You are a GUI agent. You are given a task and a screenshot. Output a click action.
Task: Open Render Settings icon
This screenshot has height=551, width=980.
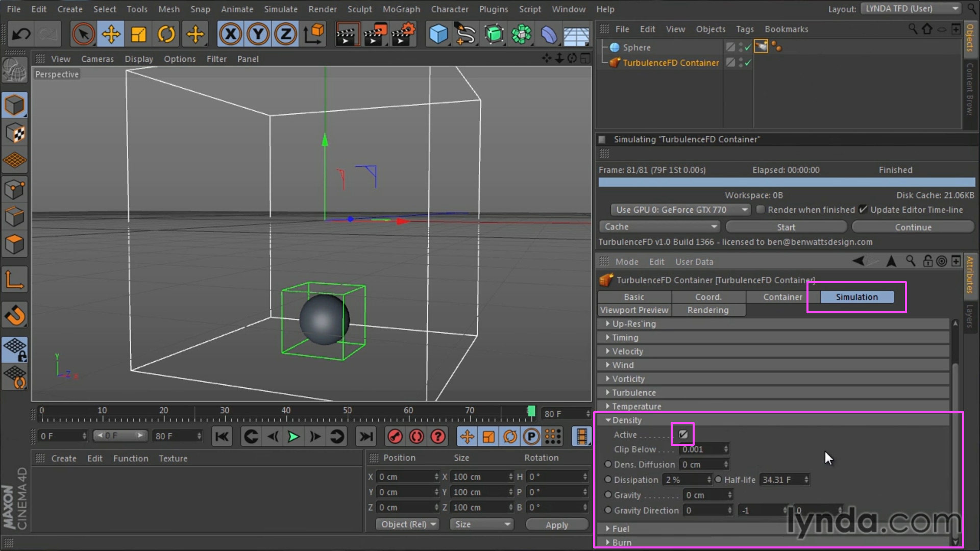coord(403,34)
